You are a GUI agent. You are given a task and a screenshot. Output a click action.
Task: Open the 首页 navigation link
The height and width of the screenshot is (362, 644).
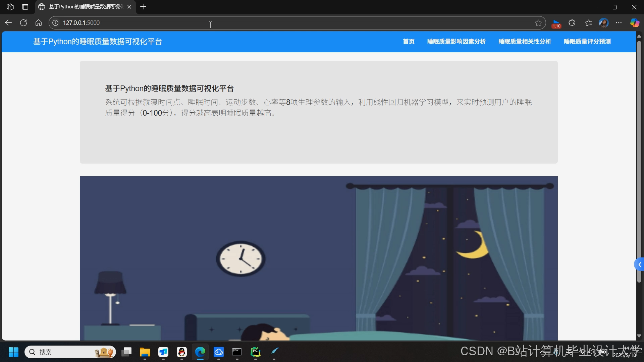tap(409, 42)
